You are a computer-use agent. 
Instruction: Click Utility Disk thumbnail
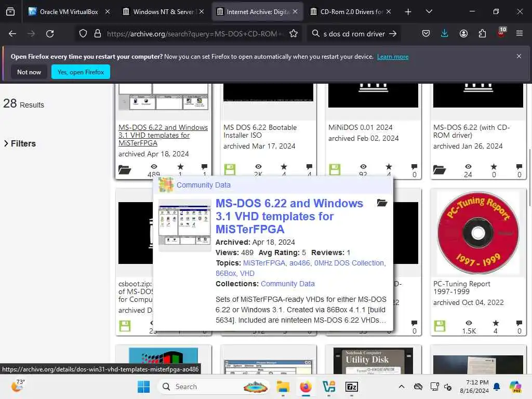click(373, 361)
